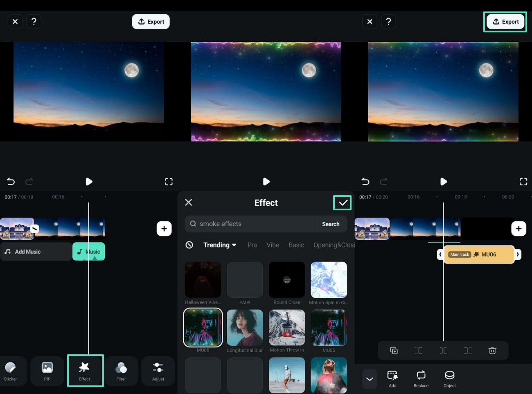Switch to the Vibe effects tab
The width and height of the screenshot is (532, 394).
(273, 245)
